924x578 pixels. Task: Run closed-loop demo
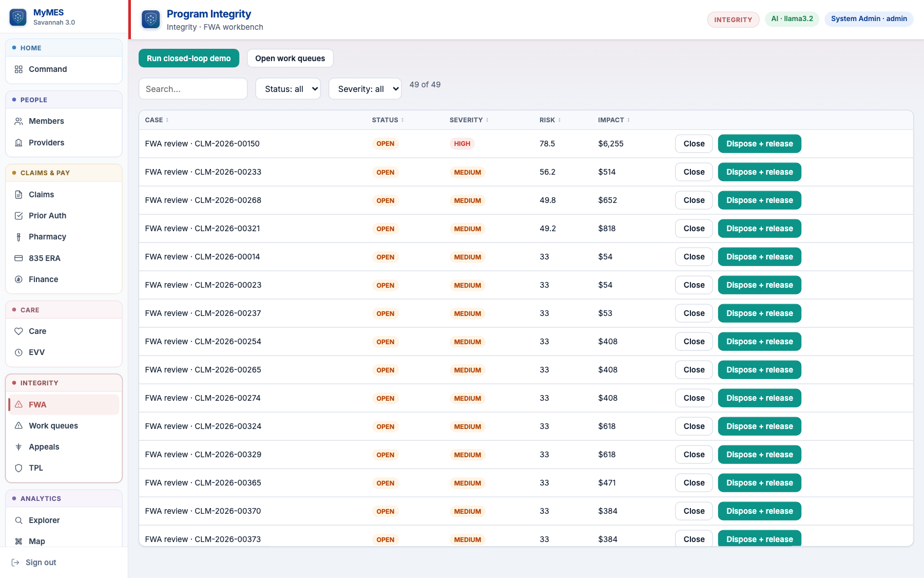(189, 59)
